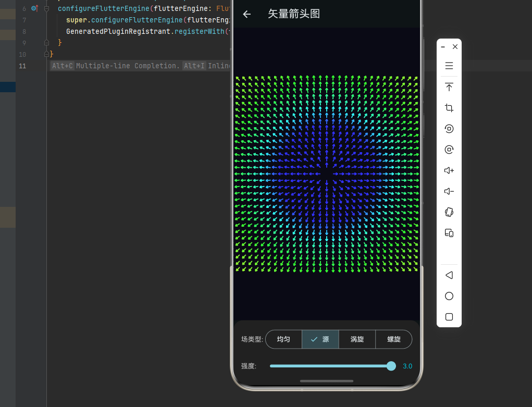The height and width of the screenshot is (407, 532).
Task: Tap the Android back triangle button
Action: [x=449, y=275]
